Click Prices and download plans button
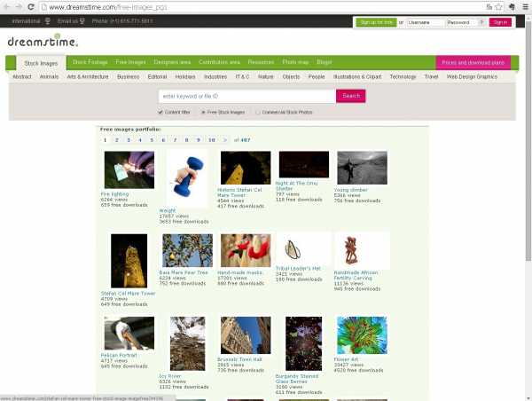This screenshot has height=401, width=532. 473,62
